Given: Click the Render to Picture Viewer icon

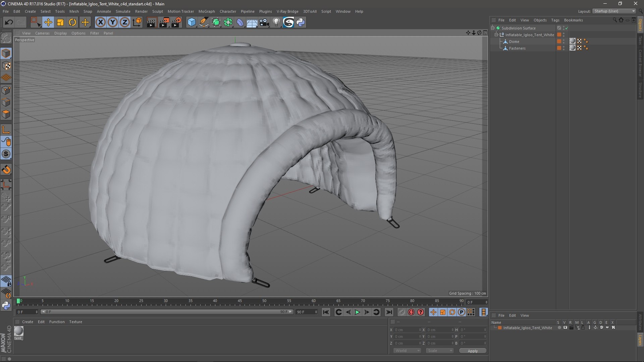Looking at the screenshot, I should click(x=164, y=22).
